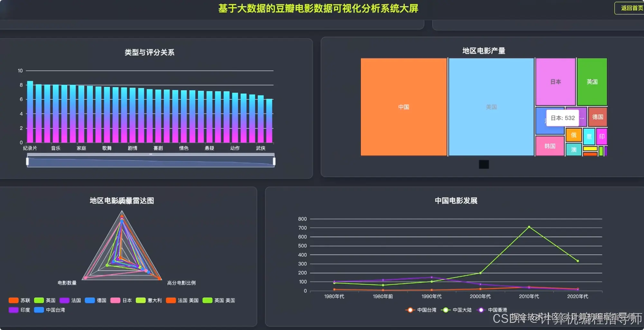Click the middle of the data zoom slider track
Image resolution: width=644 pixels, height=330 pixels.
[151, 161]
